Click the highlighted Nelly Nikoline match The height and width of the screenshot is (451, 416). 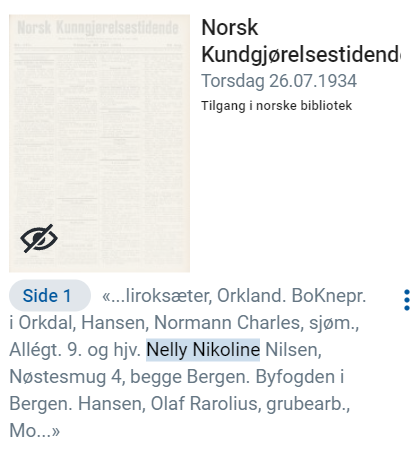click(203, 350)
